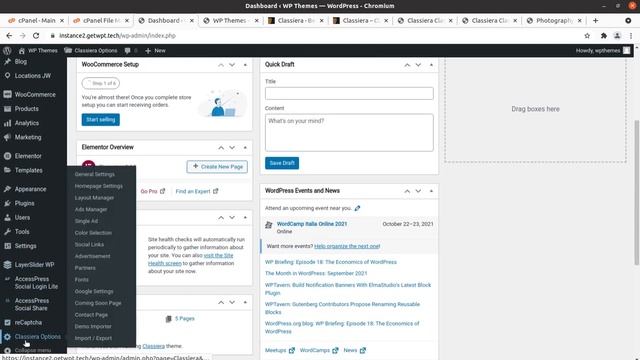The width and height of the screenshot is (640, 360).
Task: Select Homepage Settings in the flyout submenu
Action: [x=98, y=186]
